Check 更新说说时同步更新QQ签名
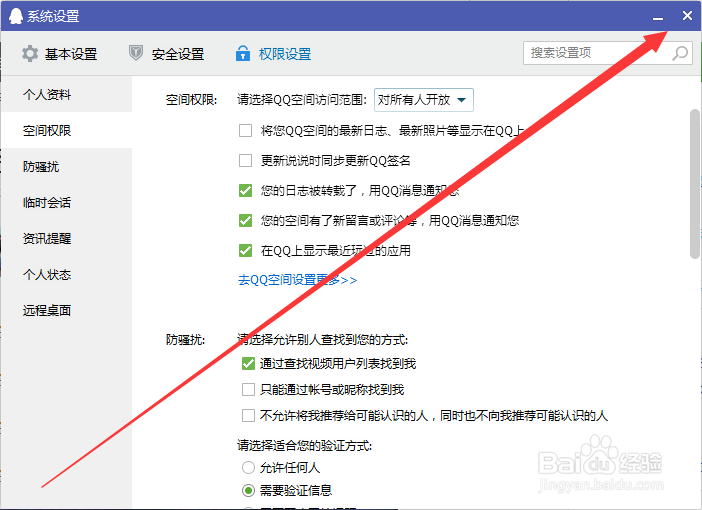 point(245,160)
